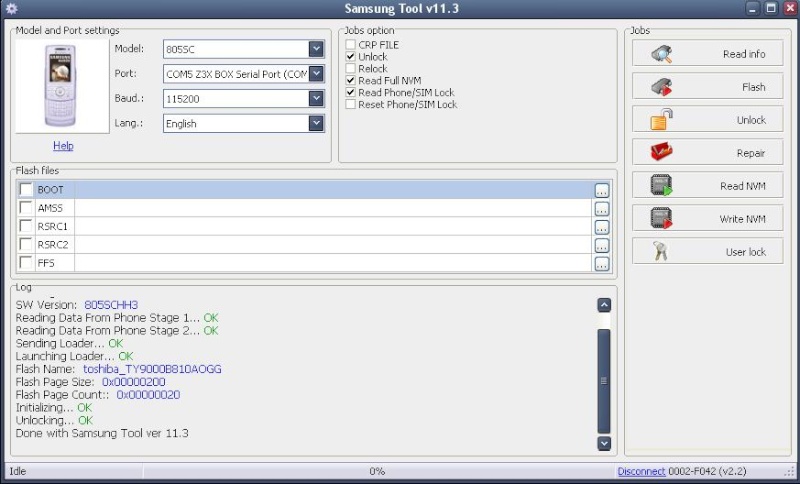Start the Write NVM chip job
800x484 pixels.
707,218
